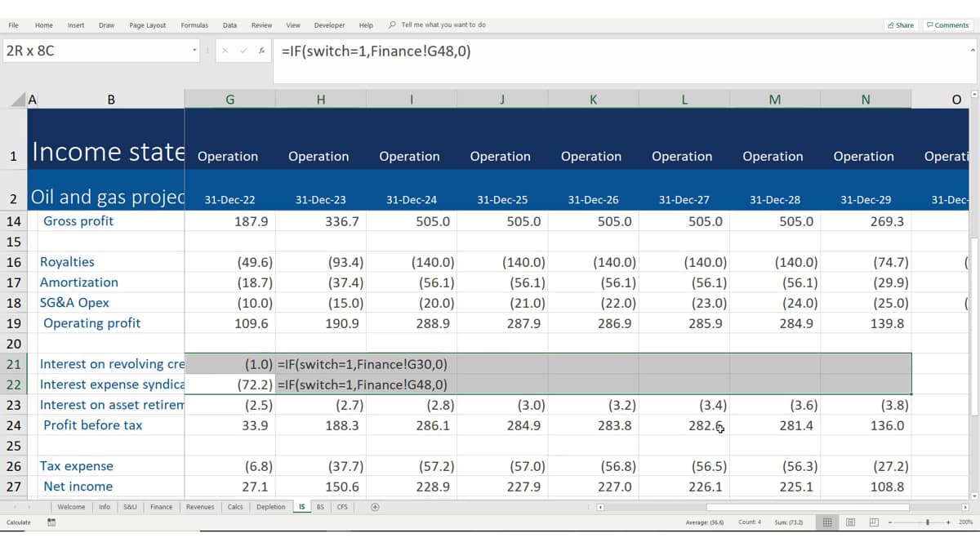The width and height of the screenshot is (980, 551).
Task: Open the Formulas ribbon tab
Action: [x=194, y=25]
